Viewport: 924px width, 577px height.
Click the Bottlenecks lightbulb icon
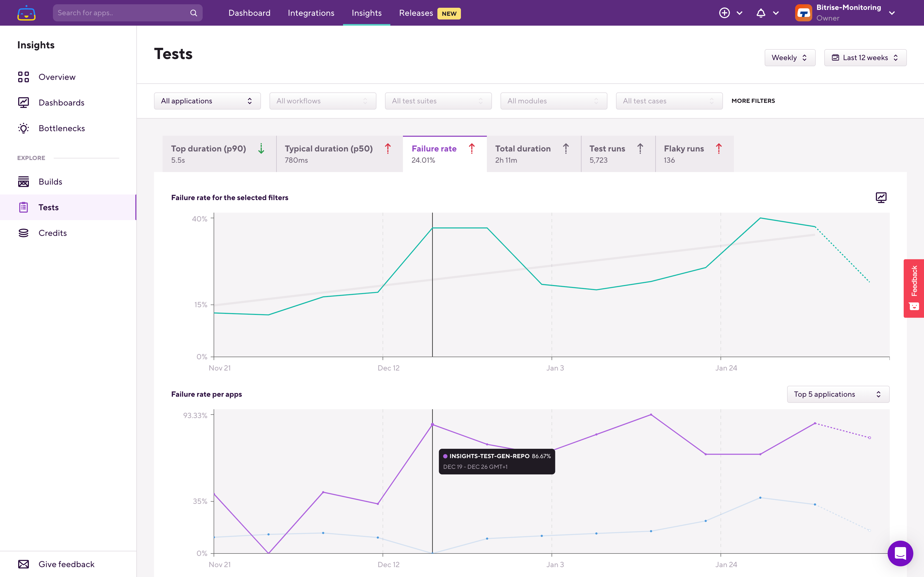(24, 128)
